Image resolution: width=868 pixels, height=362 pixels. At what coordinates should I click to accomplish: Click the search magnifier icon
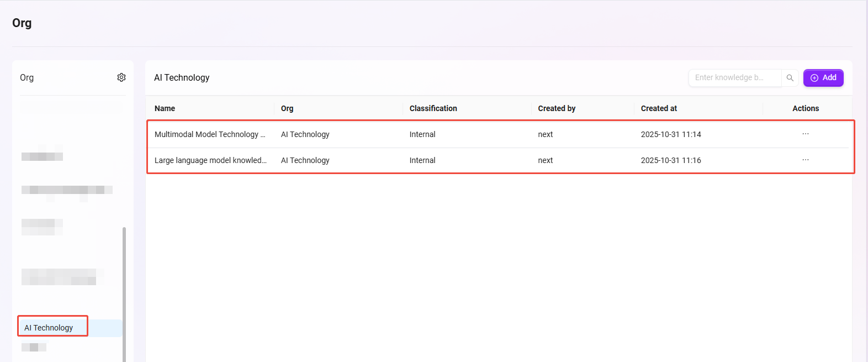point(790,78)
